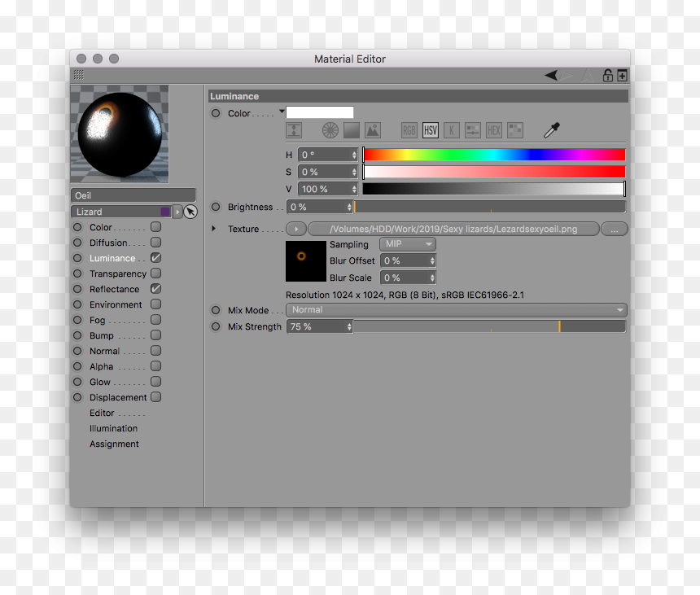Screen dimensions: 700x595
Task: Open the Editor settings page
Action: [x=102, y=413]
